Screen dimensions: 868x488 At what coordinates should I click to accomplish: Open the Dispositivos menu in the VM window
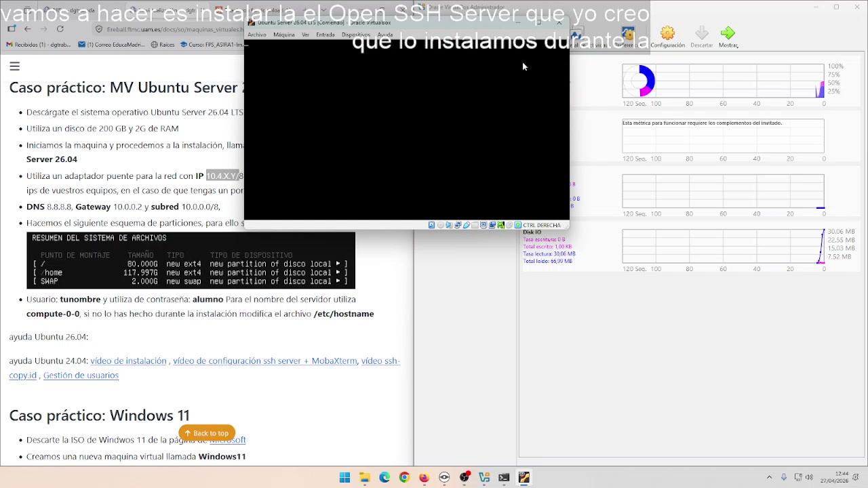(x=356, y=35)
